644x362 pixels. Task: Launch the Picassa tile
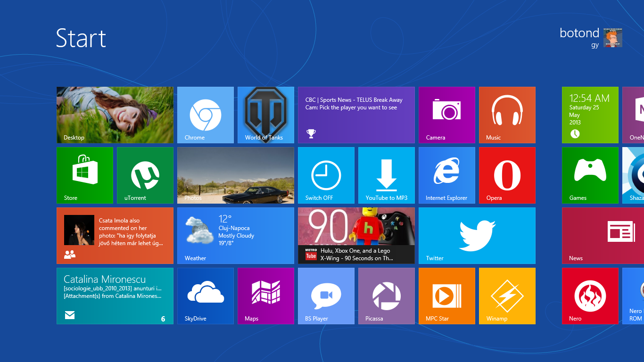click(x=387, y=296)
